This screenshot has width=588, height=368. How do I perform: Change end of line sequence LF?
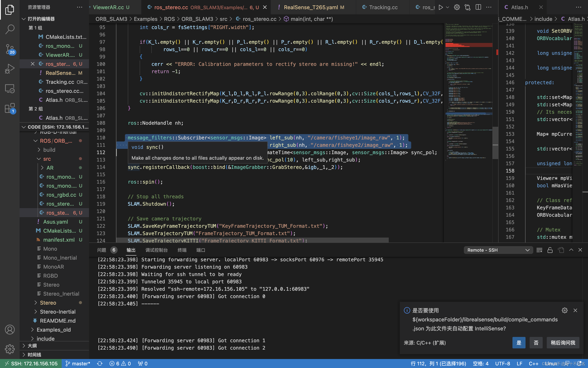coord(519,363)
